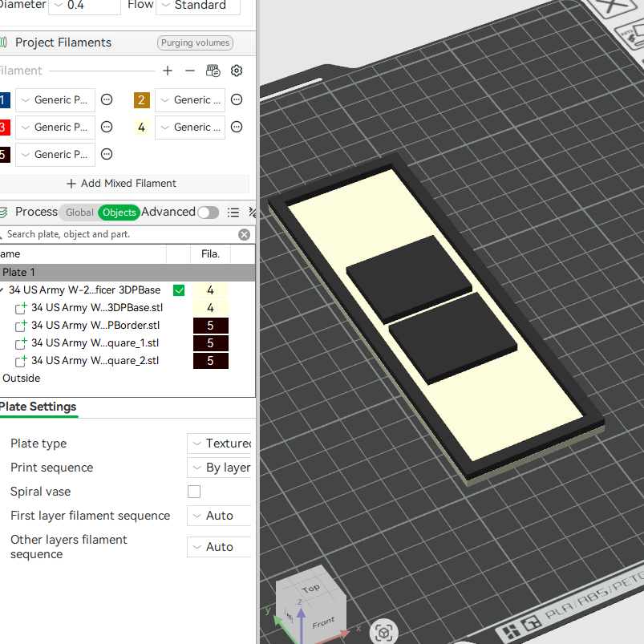Click part icon of quare_2.stl
This screenshot has height=644, width=644.
(x=21, y=361)
